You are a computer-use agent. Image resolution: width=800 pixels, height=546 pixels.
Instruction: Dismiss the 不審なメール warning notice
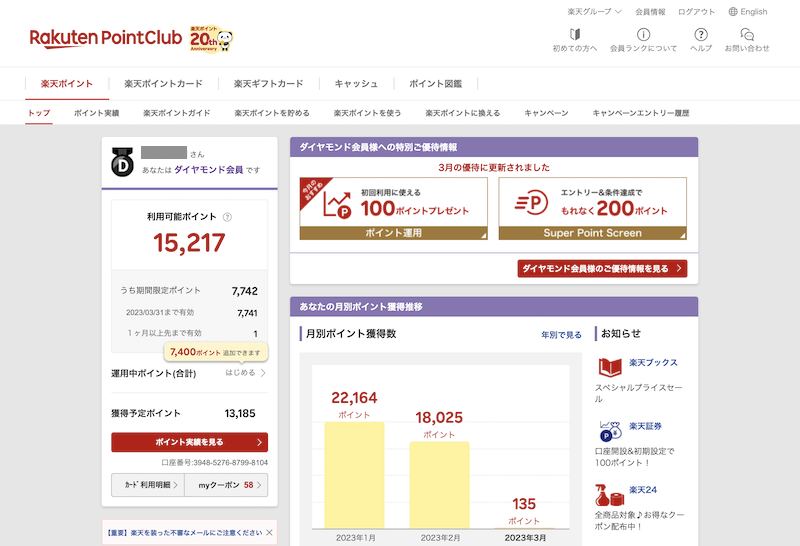click(x=269, y=533)
